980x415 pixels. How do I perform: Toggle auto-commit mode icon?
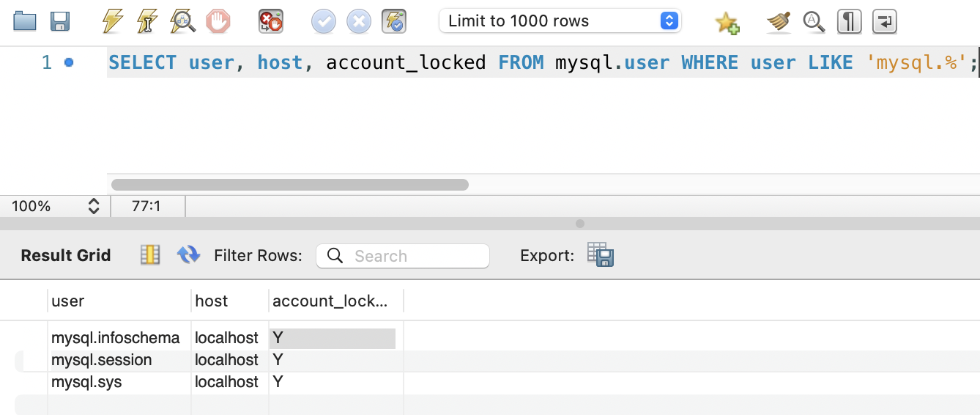click(394, 21)
